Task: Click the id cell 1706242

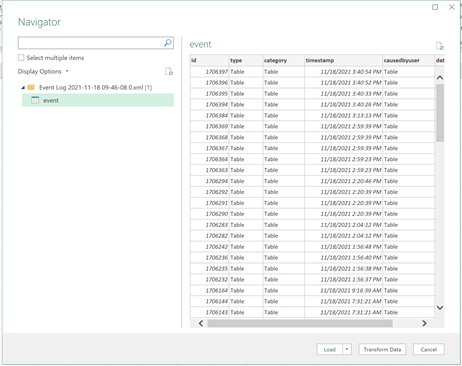Action: [x=209, y=247]
